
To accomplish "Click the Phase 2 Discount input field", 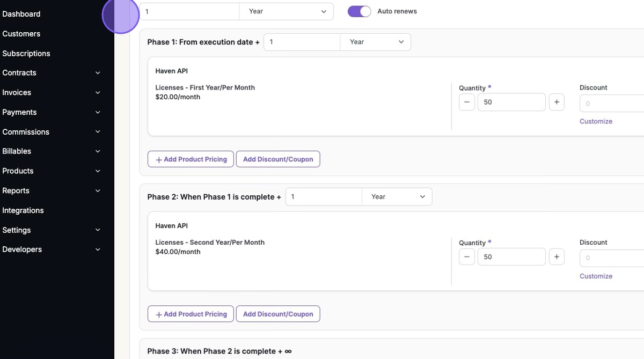I will pyautogui.click(x=612, y=258).
